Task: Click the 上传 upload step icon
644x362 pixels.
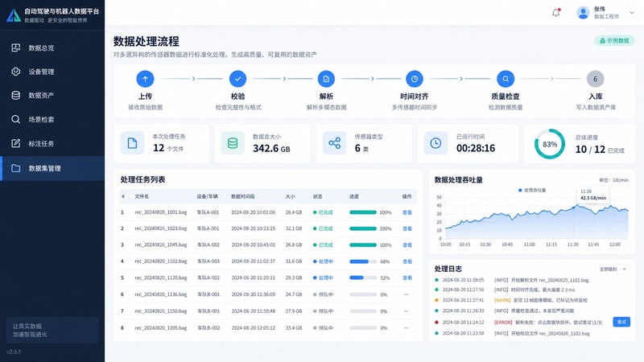Action: pyautogui.click(x=145, y=79)
